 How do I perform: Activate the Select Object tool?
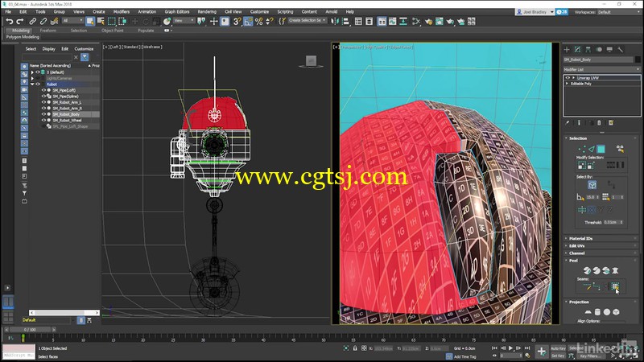click(x=90, y=22)
